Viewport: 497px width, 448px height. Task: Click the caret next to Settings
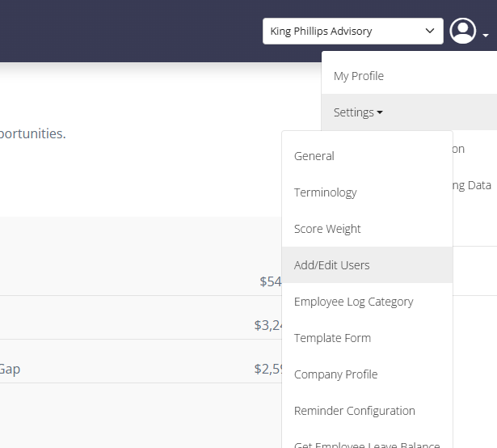380,112
